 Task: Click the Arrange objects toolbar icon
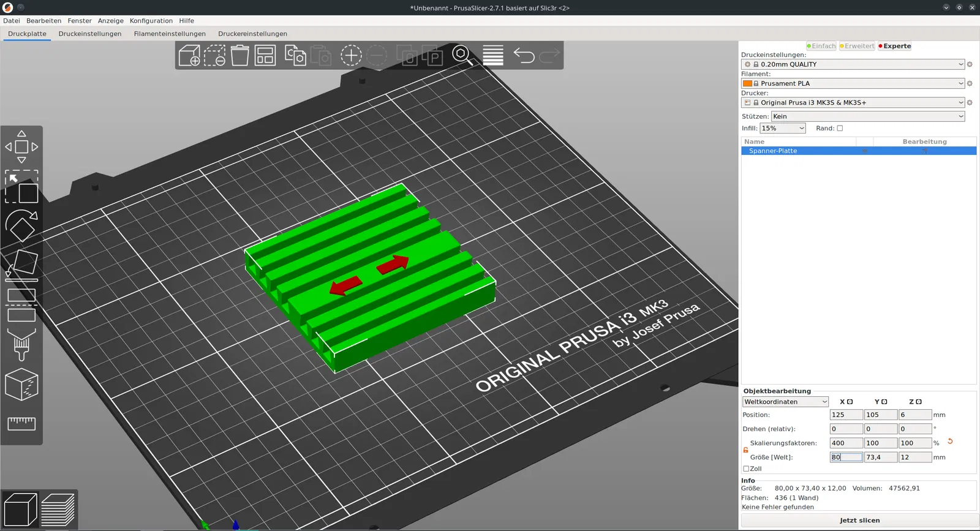265,56
